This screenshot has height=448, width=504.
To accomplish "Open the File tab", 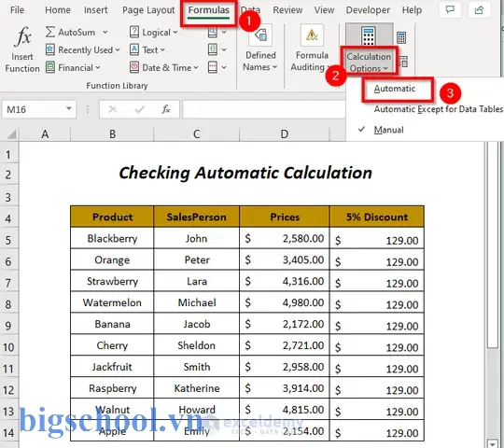I will coord(17,10).
